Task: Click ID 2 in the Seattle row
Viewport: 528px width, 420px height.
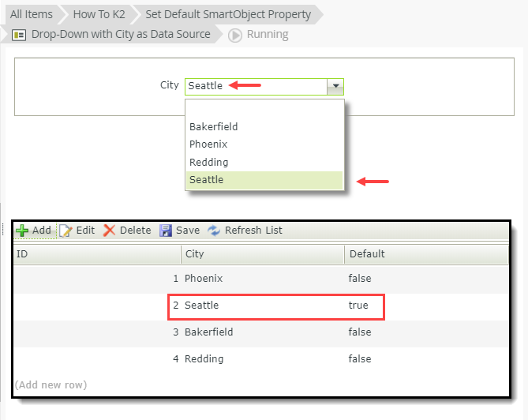Action: [x=175, y=306]
